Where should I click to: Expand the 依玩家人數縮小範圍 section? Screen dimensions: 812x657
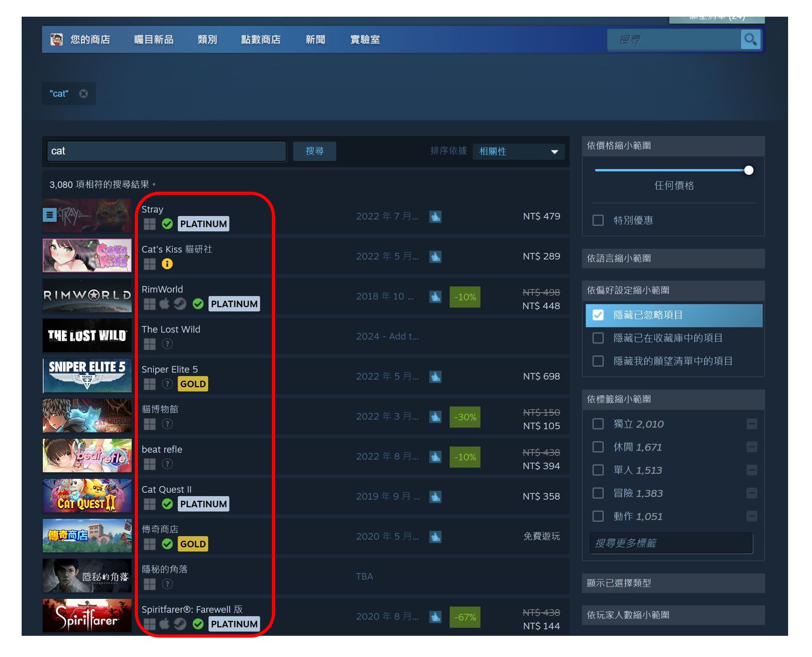click(x=673, y=615)
